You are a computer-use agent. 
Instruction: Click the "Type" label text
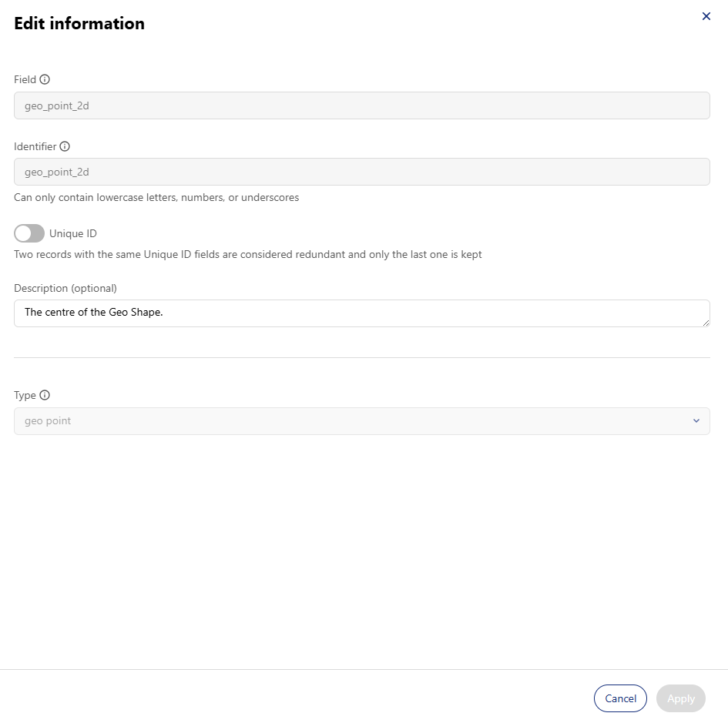tap(25, 395)
